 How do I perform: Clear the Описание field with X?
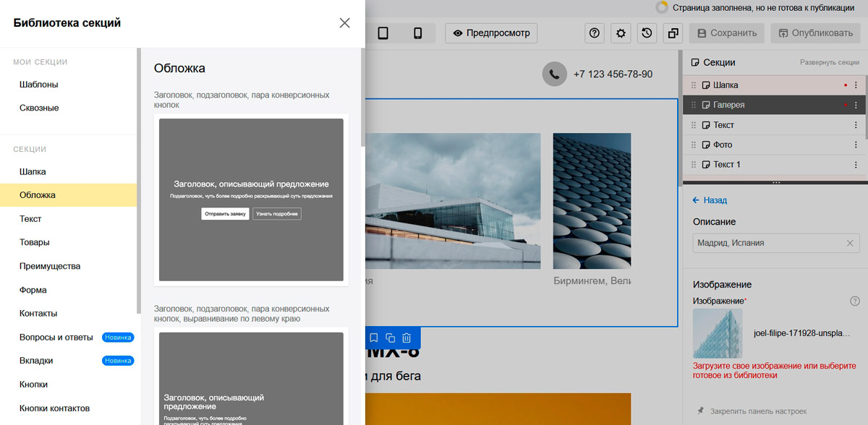click(850, 244)
